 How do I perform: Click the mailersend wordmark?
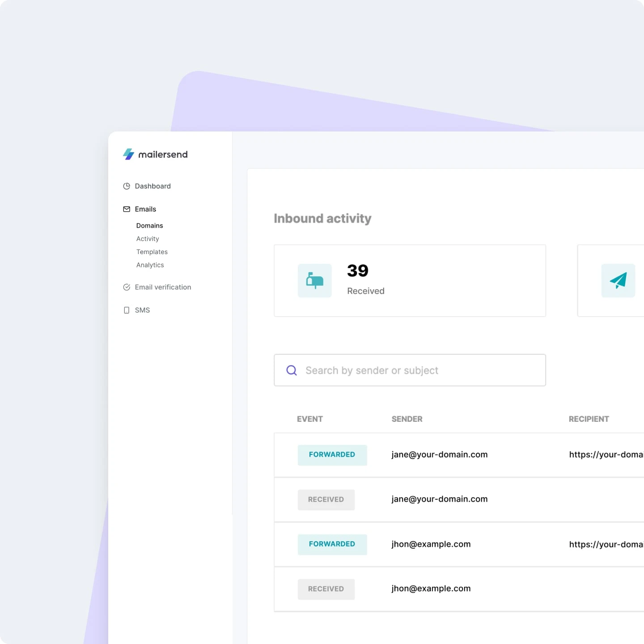point(163,154)
